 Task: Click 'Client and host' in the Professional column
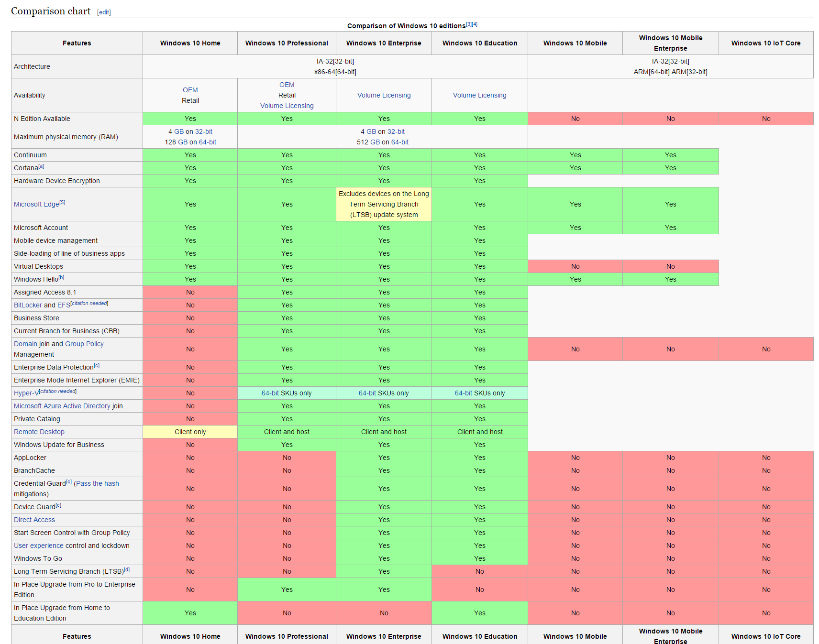pyautogui.click(x=287, y=432)
